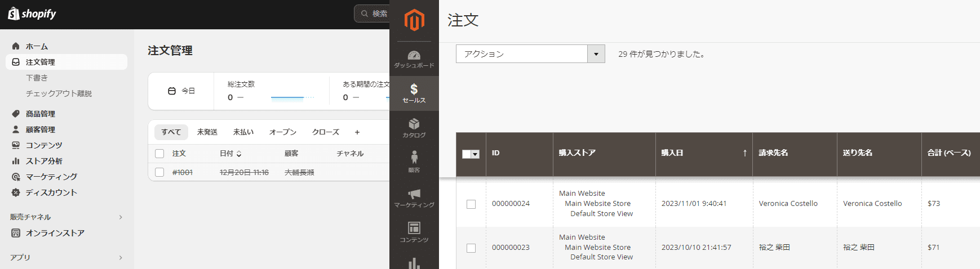
Task: Click the Shopify 検索 search field
Action: coord(374,14)
